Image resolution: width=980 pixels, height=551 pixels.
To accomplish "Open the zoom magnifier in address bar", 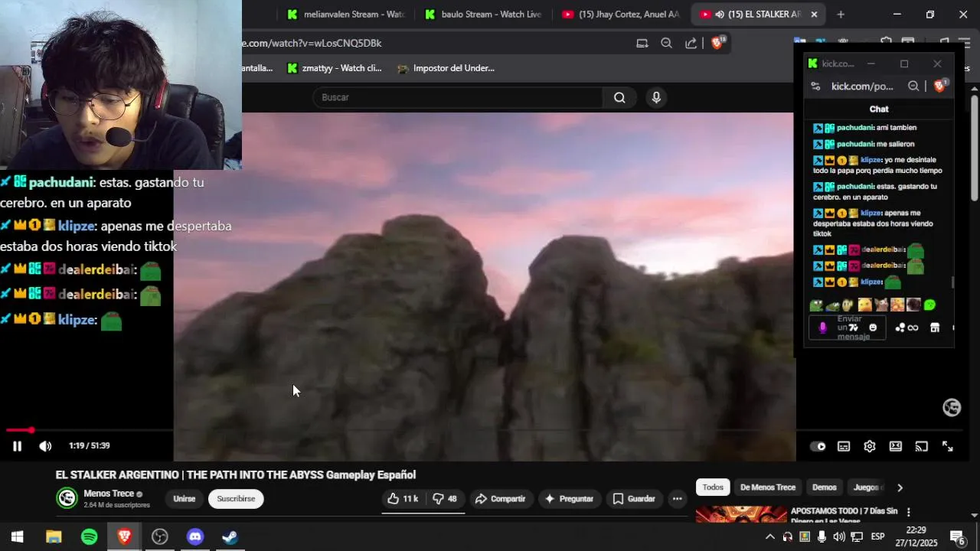I will click(666, 43).
